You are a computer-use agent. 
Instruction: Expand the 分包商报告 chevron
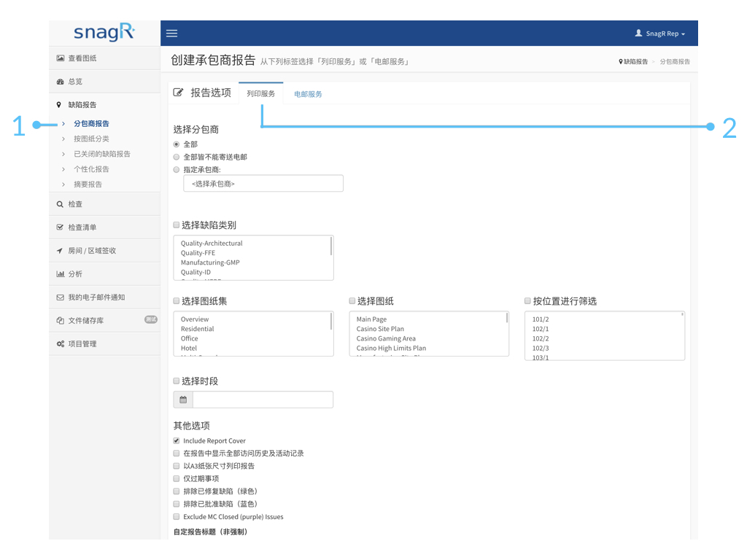[x=63, y=124]
